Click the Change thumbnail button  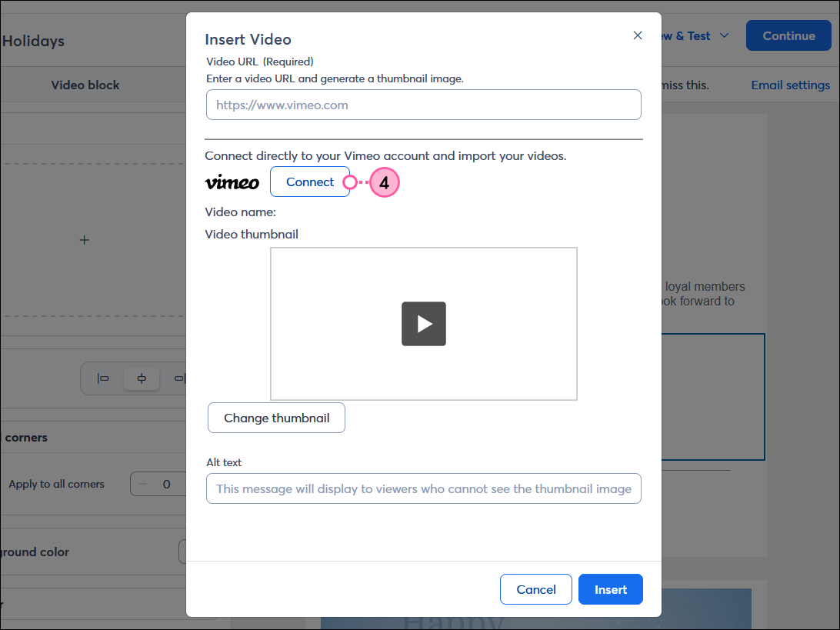tap(276, 418)
